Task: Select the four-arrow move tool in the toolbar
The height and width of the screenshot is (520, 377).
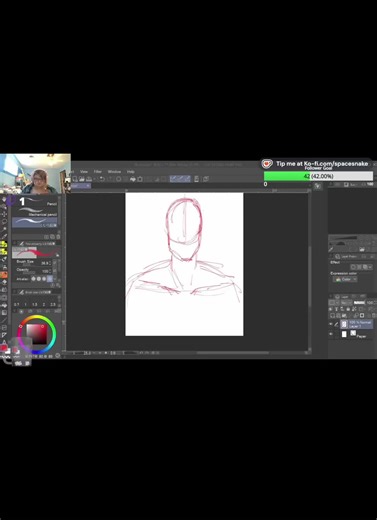Action: tap(4, 214)
